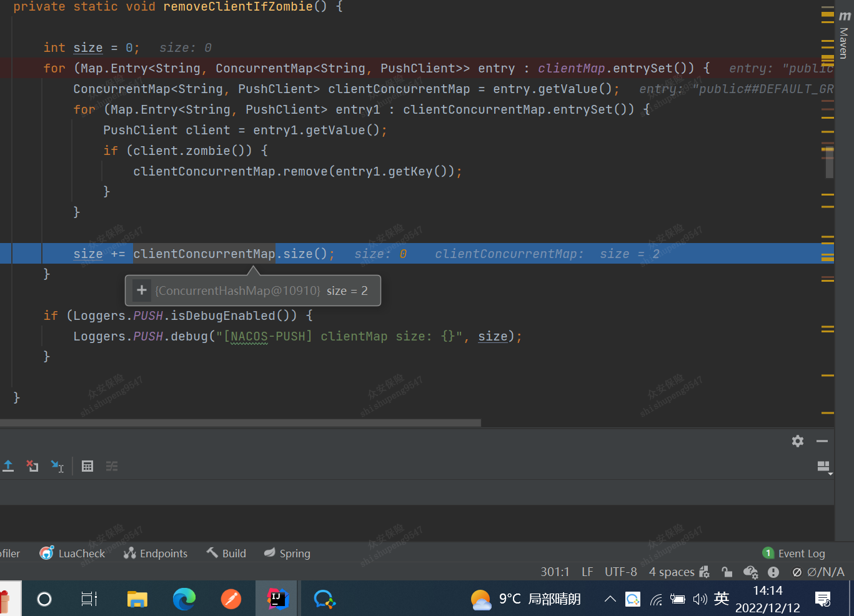Toggle file writable with the lock icon
854x616 pixels.
click(727, 572)
